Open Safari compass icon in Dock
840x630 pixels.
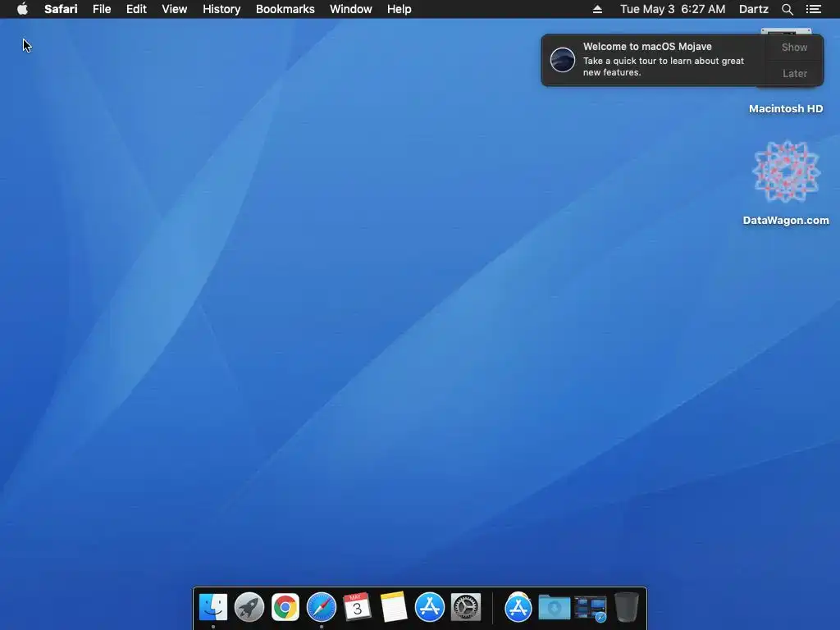click(322, 607)
